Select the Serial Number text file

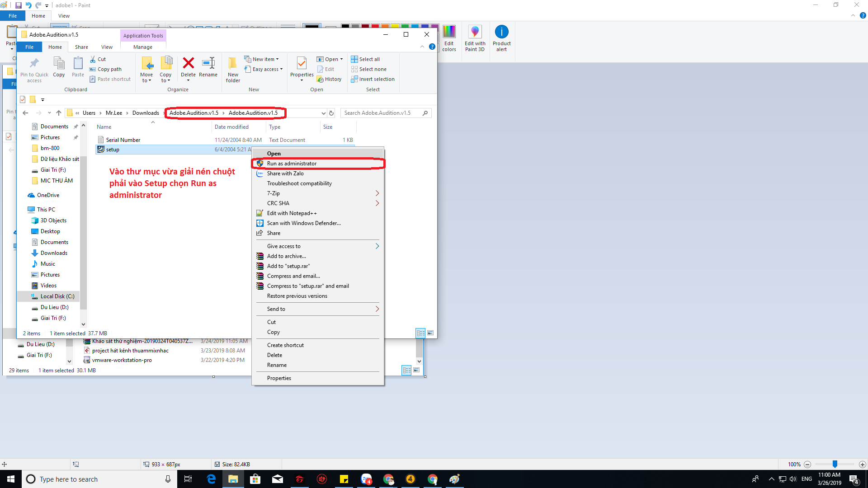click(x=123, y=140)
